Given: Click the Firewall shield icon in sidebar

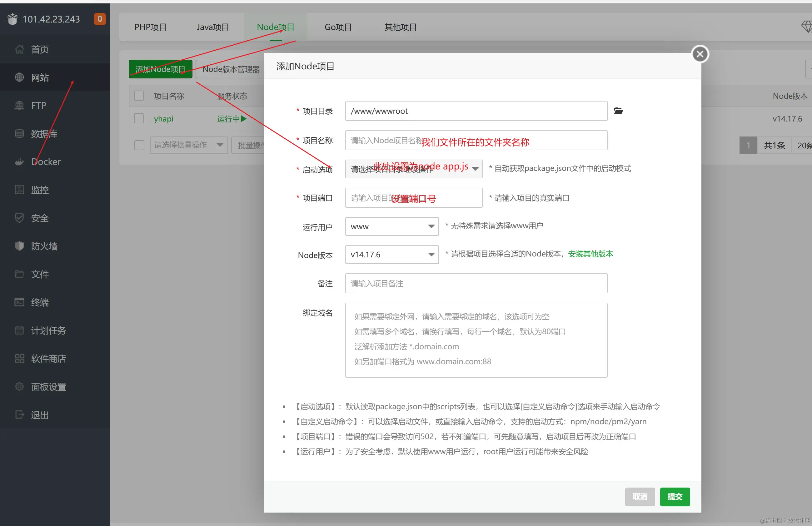Looking at the screenshot, I should pos(19,246).
